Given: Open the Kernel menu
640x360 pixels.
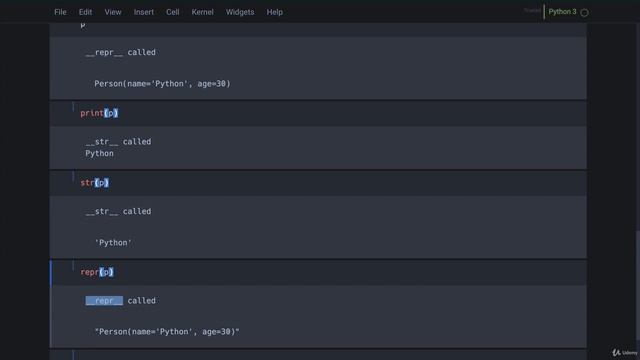Looking at the screenshot, I should [x=202, y=12].
